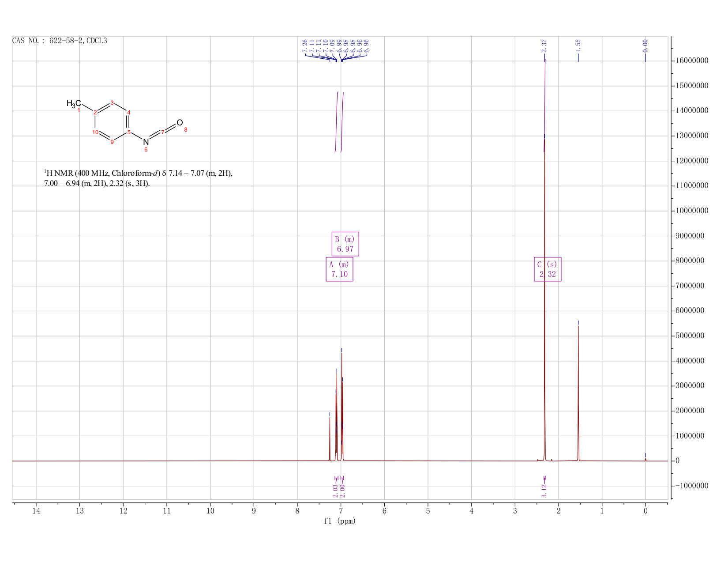Click the nitrogen atom N in structure
Image resolution: width=728 pixels, height=563 pixels.
[x=146, y=142]
